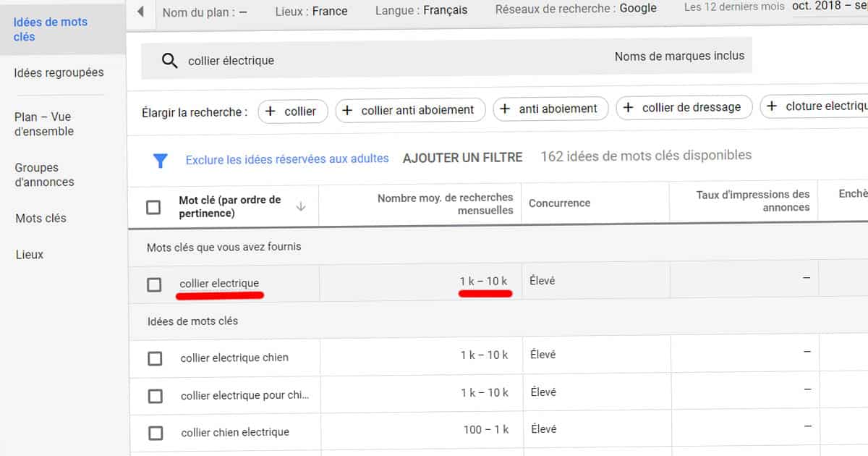Open Groupes d'annonces in the sidebar
Image resolution: width=868 pixels, height=456 pixels.
coord(45,174)
